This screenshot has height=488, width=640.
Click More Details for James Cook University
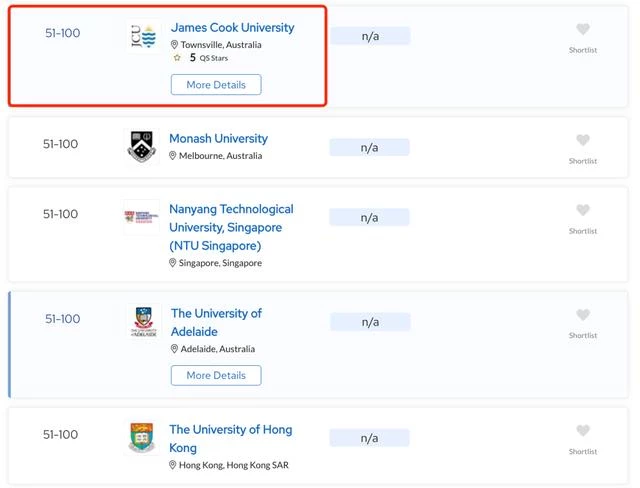click(x=216, y=84)
